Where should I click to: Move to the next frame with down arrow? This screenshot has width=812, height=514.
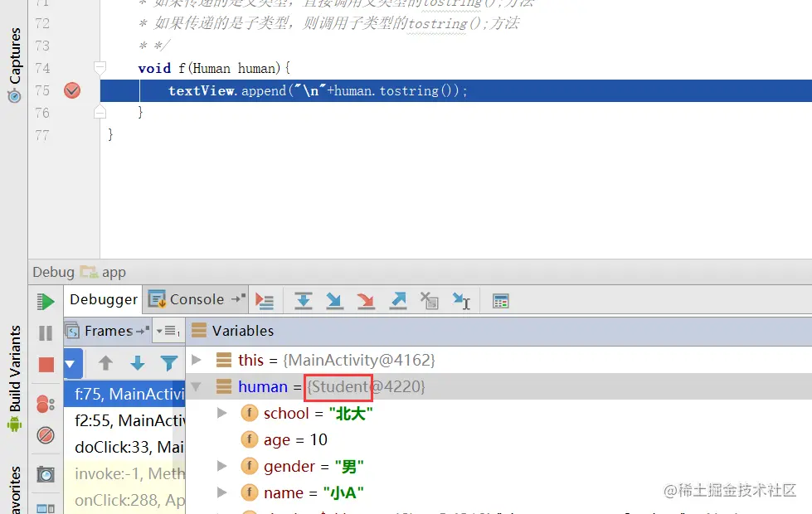[137, 363]
